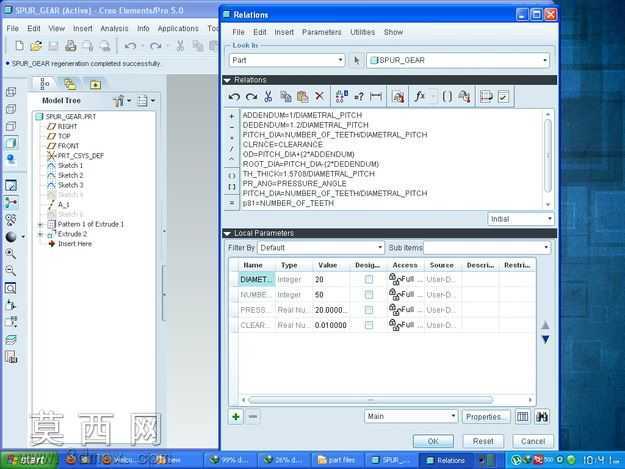
Task: Click the Reset button
Action: pyautogui.click(x=483, y=441)
